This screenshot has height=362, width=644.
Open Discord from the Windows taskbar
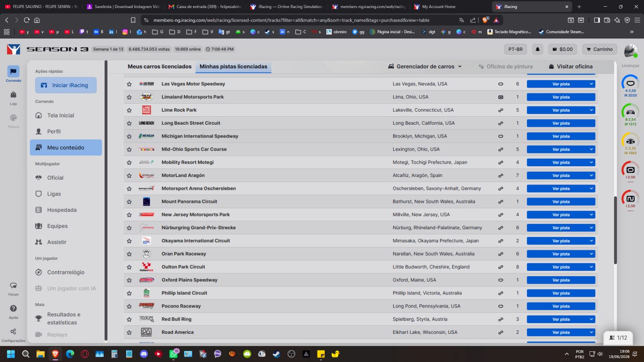[144, 354]
